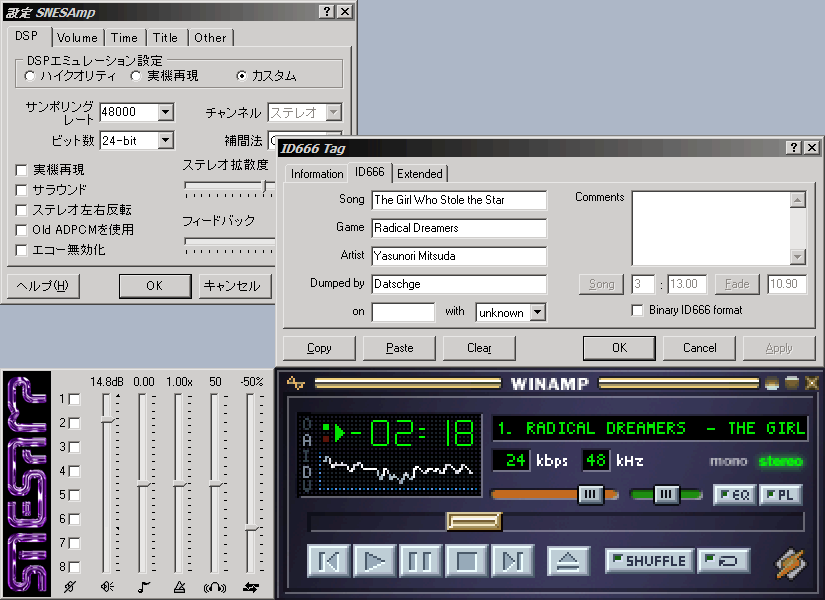Screen dimensions: 825x600
Task: Check the Binary ID666 format checkbox
Action: pyautogui.click(x=638, y=310)
